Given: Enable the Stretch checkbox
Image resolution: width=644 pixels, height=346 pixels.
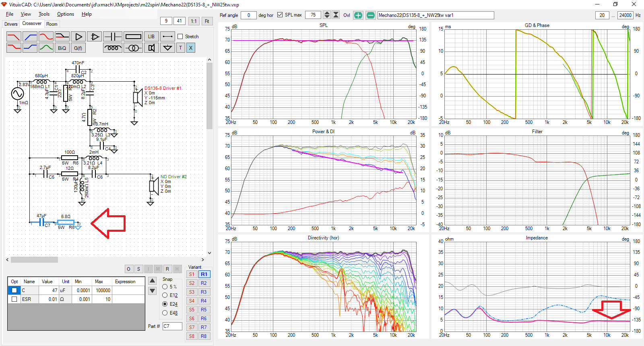Looking at the screenshot, I should pos(180,37).
